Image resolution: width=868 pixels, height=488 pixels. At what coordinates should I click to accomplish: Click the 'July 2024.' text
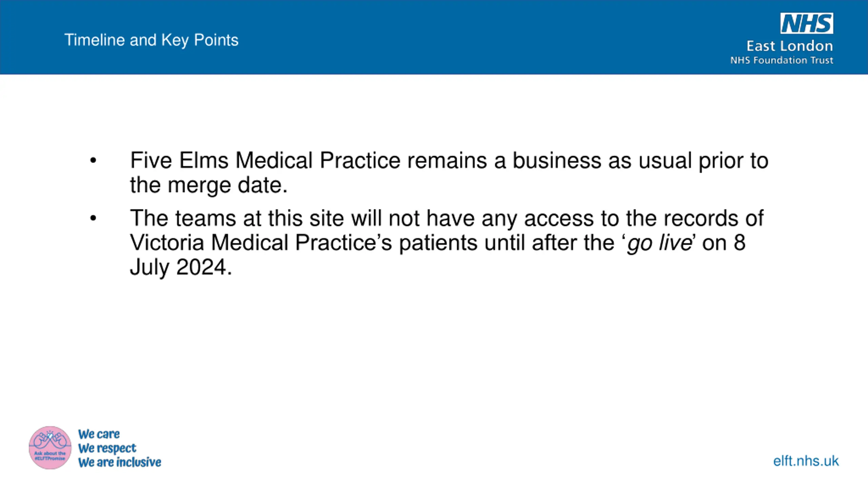(x=181, y=267)
